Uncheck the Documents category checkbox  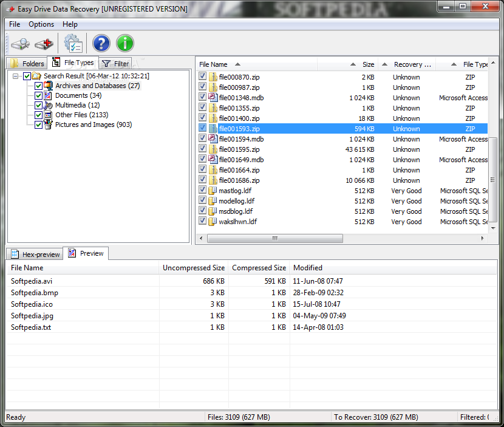(39, 95)
